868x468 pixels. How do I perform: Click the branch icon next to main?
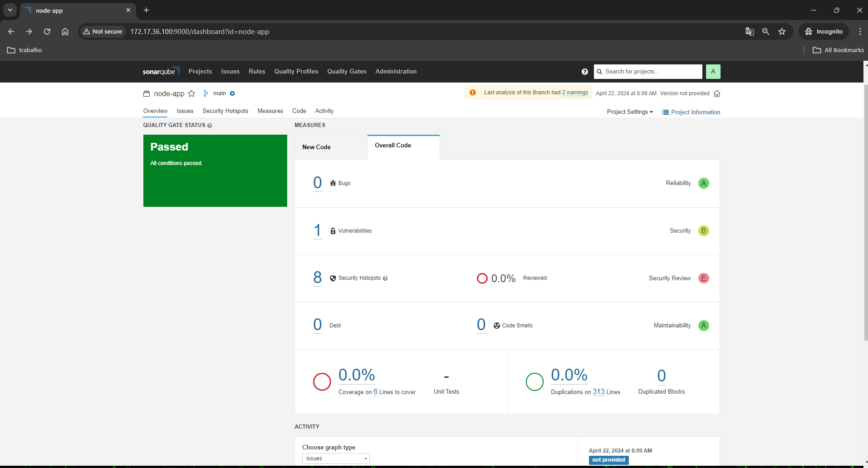(206, 93)
